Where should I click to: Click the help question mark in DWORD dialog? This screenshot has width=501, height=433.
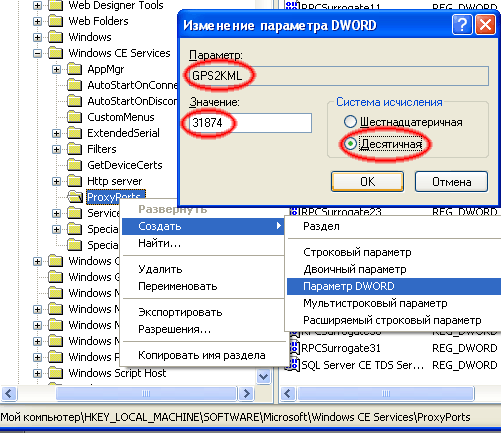click(x=462, y=25)
